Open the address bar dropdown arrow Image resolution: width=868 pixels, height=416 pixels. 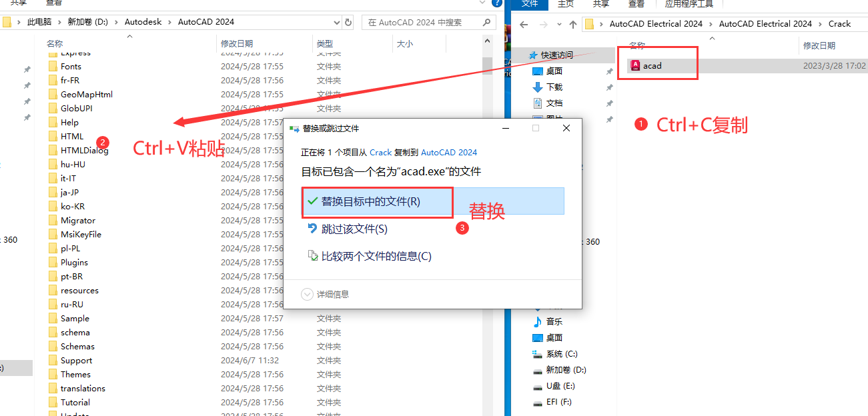tap(337, 21)
